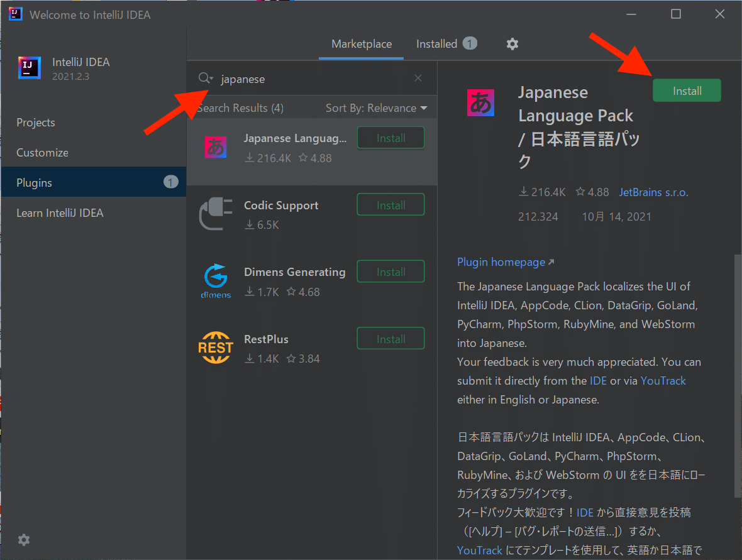
Task: Open Sort By Relevance dropdown
Action: pos(376,108)
